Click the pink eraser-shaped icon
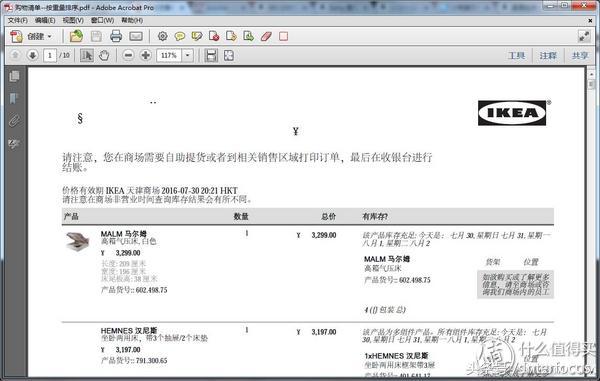This screenshot has width=600, height=381. pyautogui.click(x=266, y=36)
